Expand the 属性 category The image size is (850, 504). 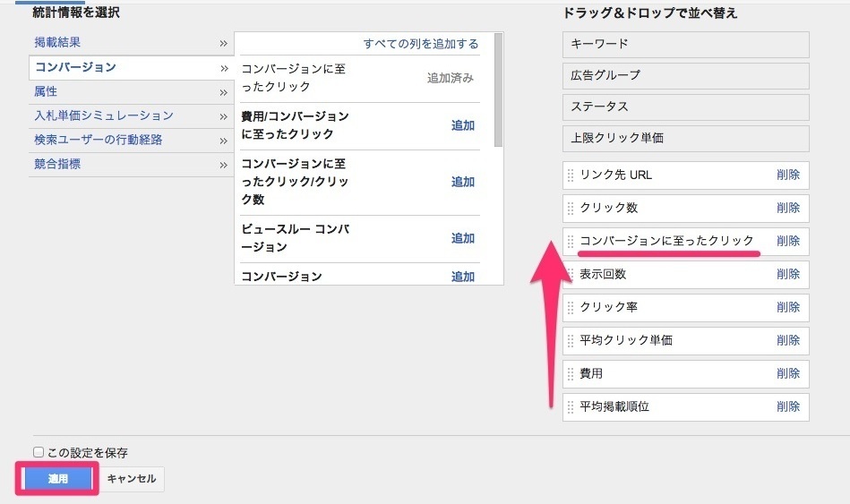(x=131, y=91)
